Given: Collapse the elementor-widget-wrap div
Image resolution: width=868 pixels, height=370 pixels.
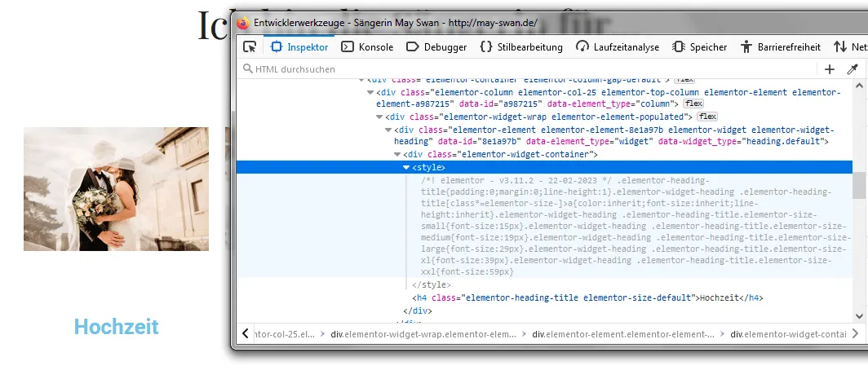Looking at the screenshot, I should pos(379,117).
